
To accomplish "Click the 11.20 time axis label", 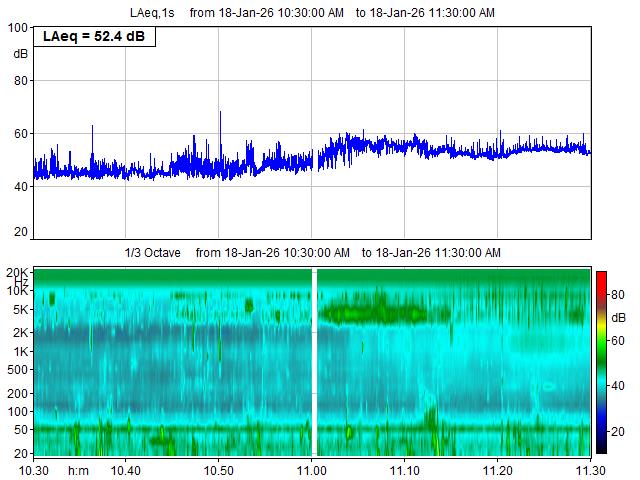I will 498,469.
